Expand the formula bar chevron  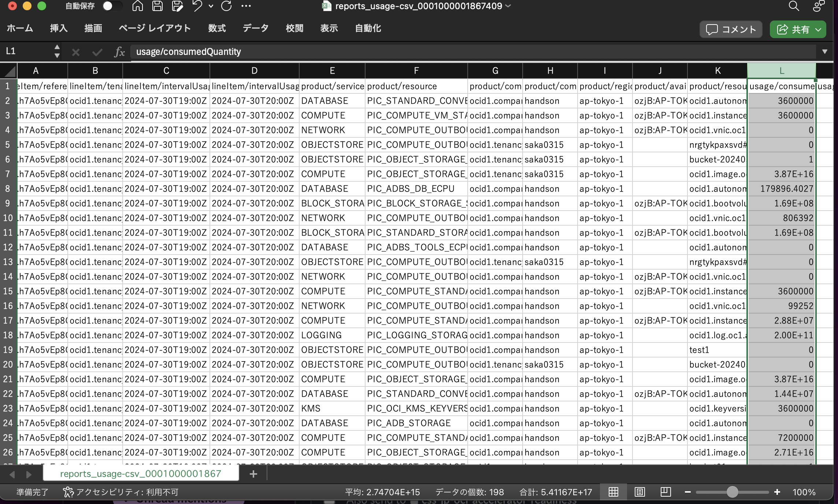click(x=824, y=52)
